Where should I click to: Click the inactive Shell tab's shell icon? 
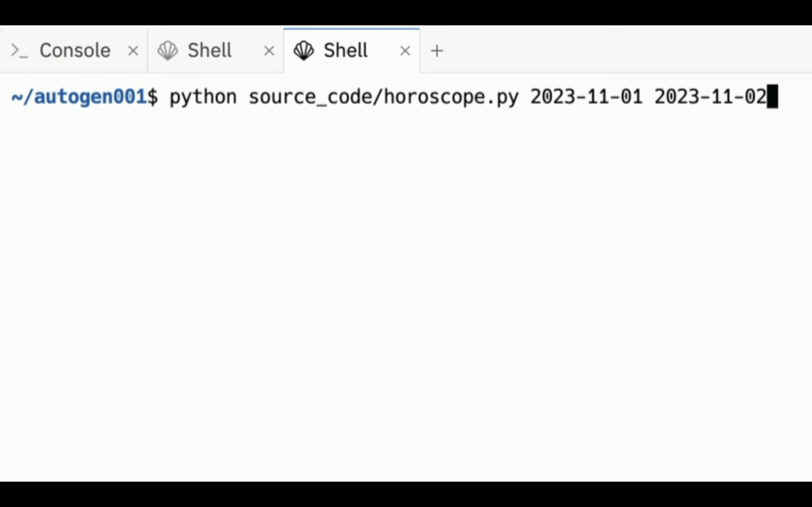pyautogui.click(x=168, y=51)
